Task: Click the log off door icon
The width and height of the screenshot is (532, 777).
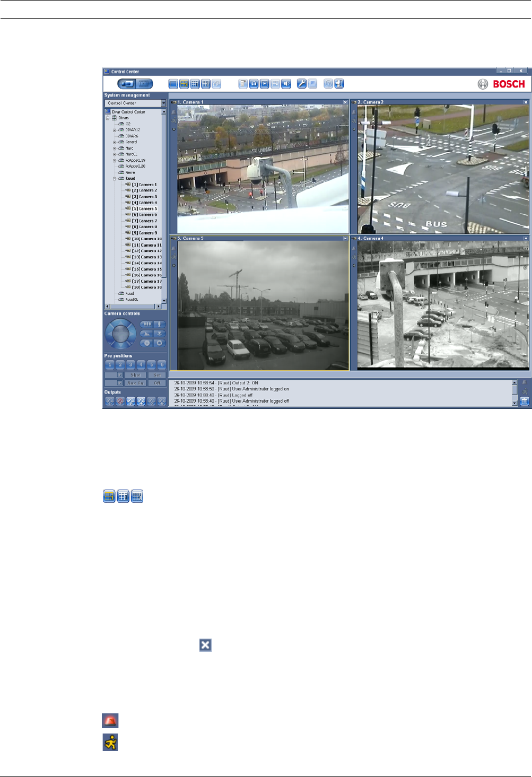Action: pyautogui.click(x=339, y=84)
